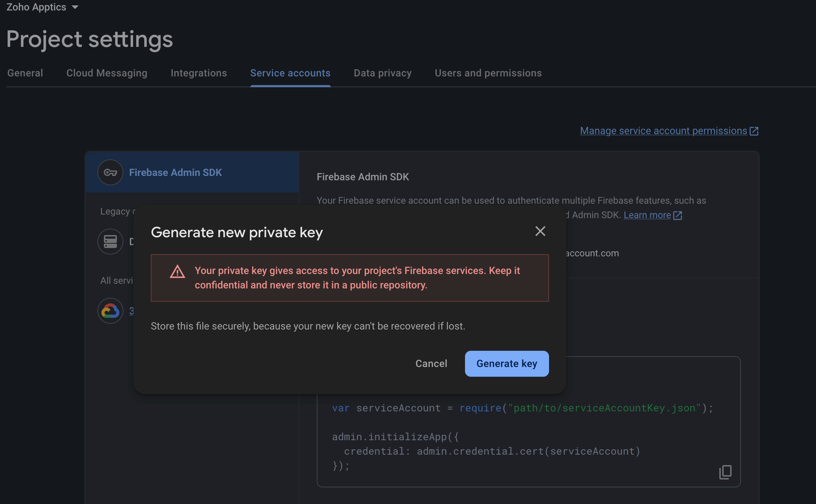816x504 pixels.
Task: Click the warning triangle icon in the dialog
Action: point(177,272)
